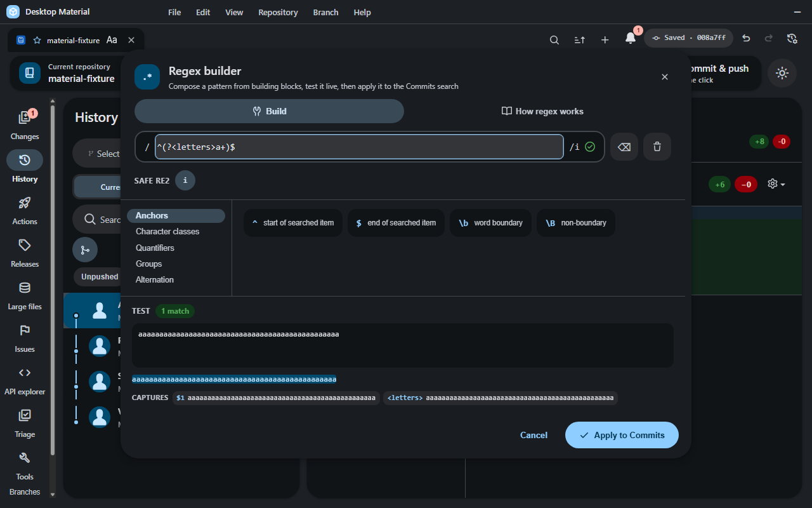Viewport: 812px width, 508px height.
Task: Select the Character classes category
Action: tap(176, 232)
